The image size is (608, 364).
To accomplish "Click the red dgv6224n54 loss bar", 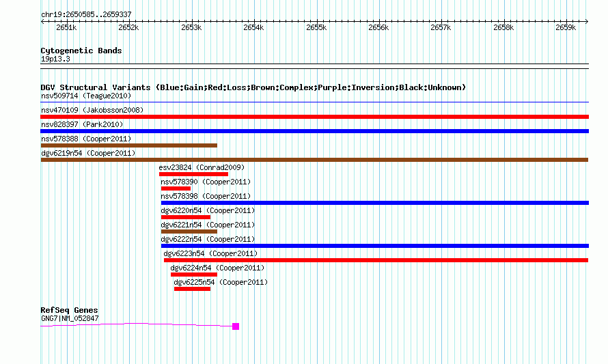I will [x=194, y=275].
